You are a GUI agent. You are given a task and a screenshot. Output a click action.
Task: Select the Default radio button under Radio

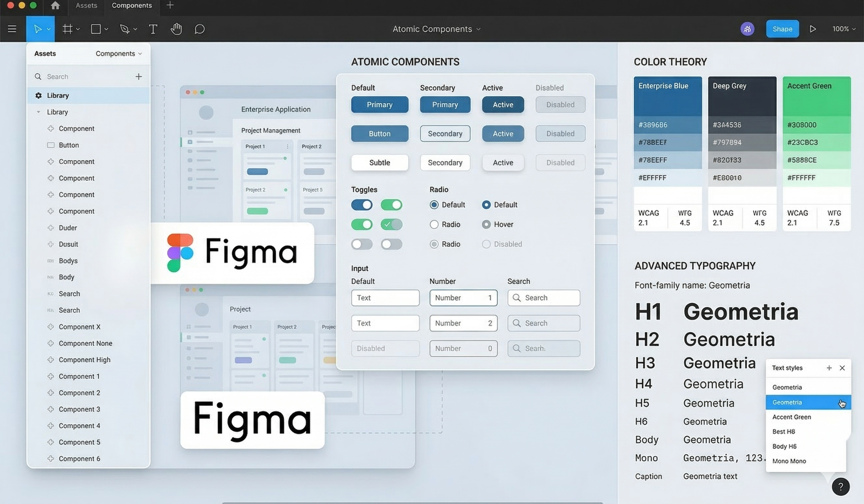434,205
